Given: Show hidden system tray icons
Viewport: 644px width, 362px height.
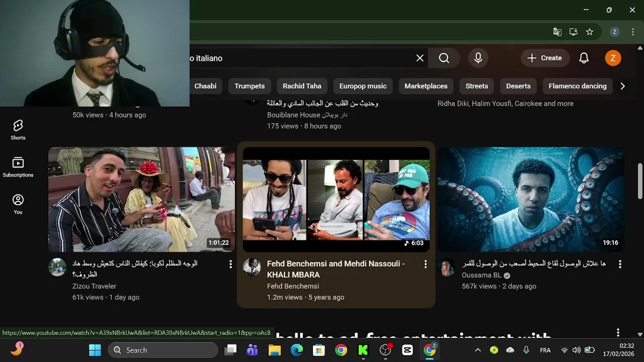Looking at the screenshot, I should 478,350.
